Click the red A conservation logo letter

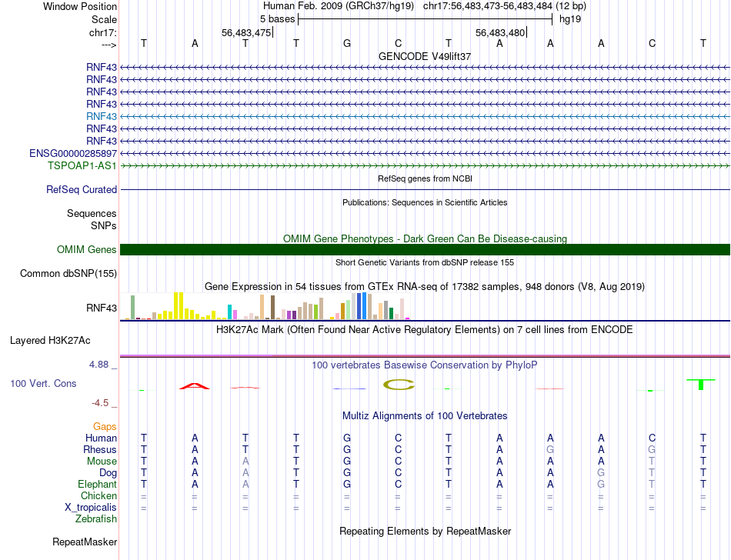tap(195, 385)
